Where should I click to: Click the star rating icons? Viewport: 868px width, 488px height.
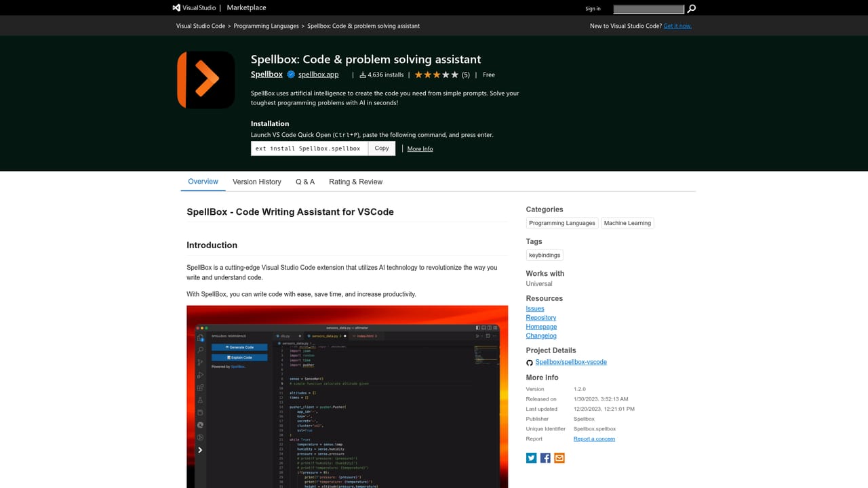click(x=437, y=75)
